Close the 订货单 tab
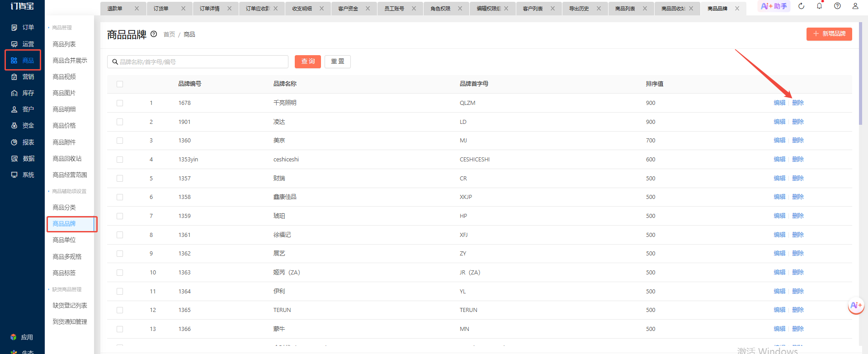The width and height of the screenshot is (868, 354). click(183, 9)
